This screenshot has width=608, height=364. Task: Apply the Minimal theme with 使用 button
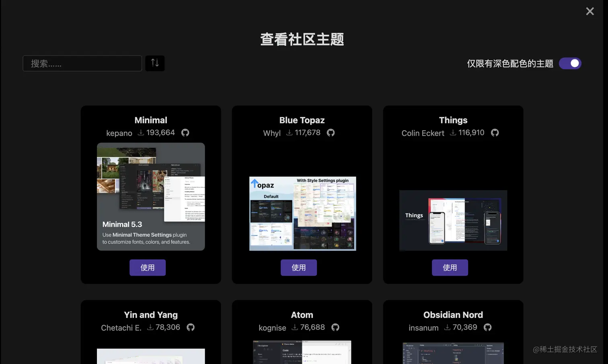pos(148,268)
